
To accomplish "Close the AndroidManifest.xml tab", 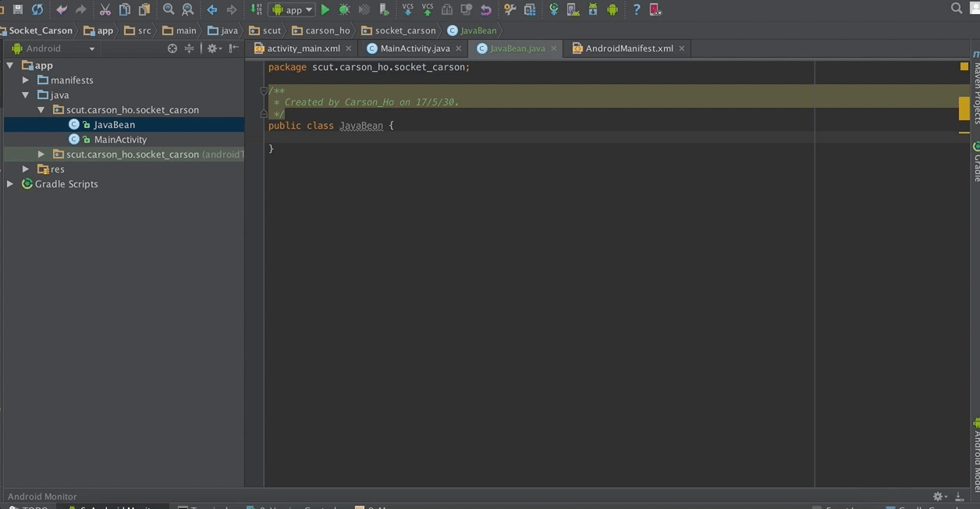I will pyautogui.click(x=681, y=48).
